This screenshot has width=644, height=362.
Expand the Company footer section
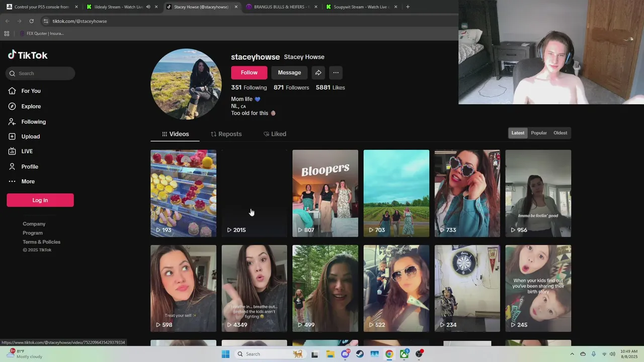[x=34, y=224]
